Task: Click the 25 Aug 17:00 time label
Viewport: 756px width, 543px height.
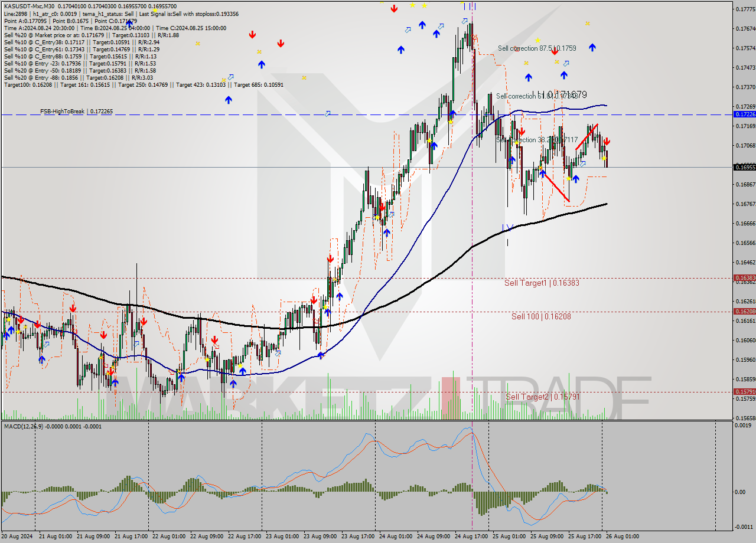Action: [584, 537]
